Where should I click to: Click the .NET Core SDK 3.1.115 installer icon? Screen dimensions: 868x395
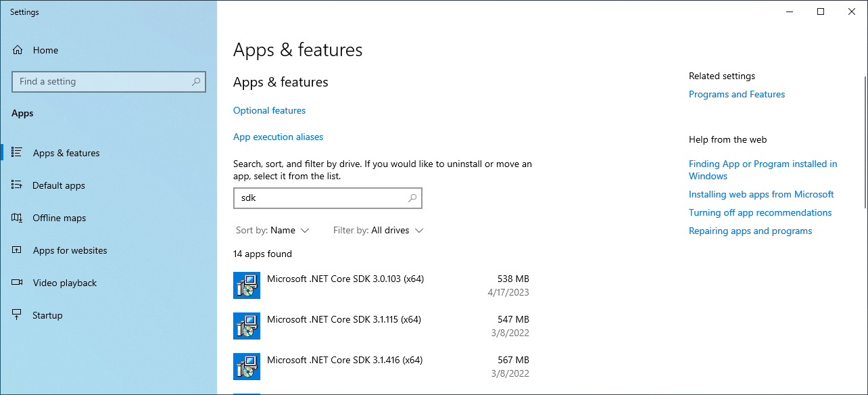click(x=247, y=326)
